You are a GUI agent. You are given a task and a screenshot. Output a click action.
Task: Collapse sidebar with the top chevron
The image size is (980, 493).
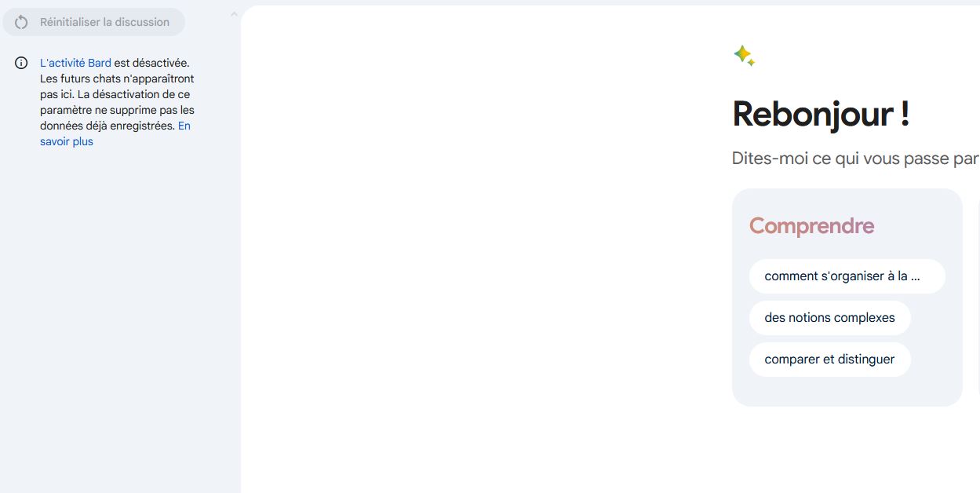click(x=234, y=14)
